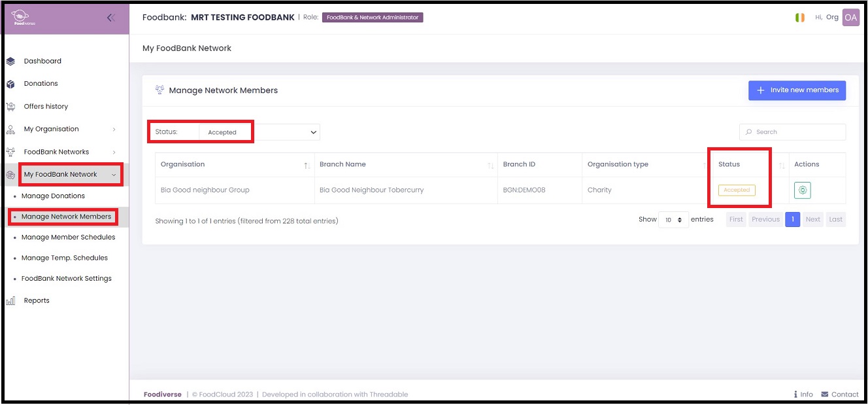Go to Next page of entries
The width and height of the screenshot is (868, 405).
click(x=812, y=220)
